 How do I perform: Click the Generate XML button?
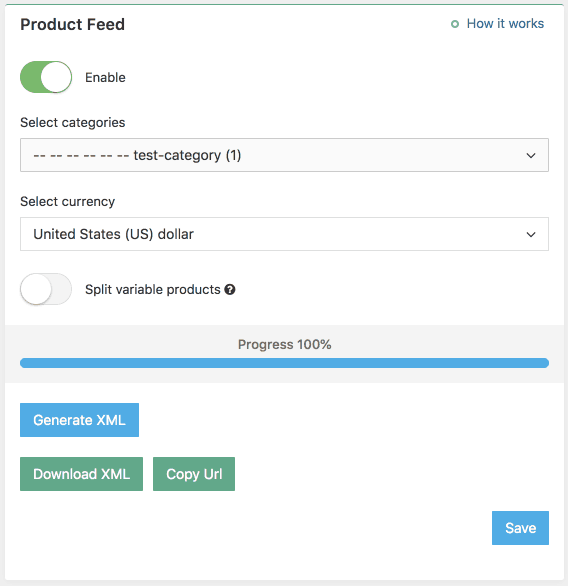(x=80, y=420)
